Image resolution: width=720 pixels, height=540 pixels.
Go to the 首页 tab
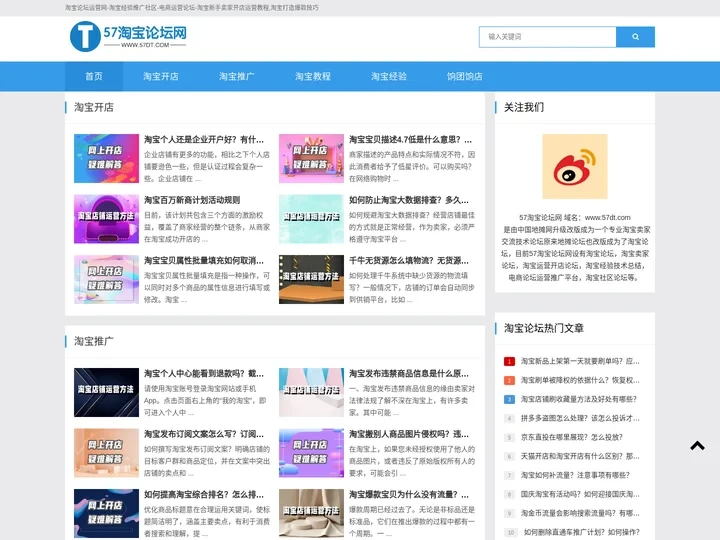point(94,76)
